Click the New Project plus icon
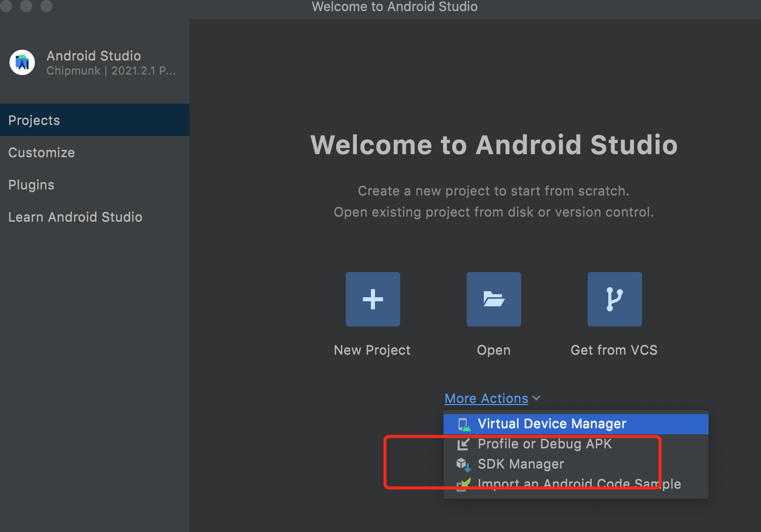Screen dimensions: 761x532 pyautogui.click(x=373, y=299)
